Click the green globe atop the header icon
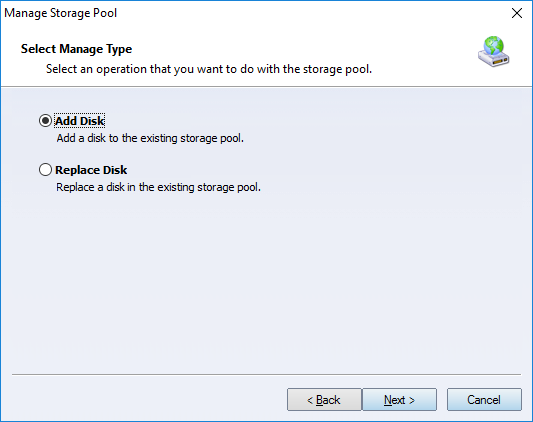Viewport: 533px width, 422px height. (494, 45)
